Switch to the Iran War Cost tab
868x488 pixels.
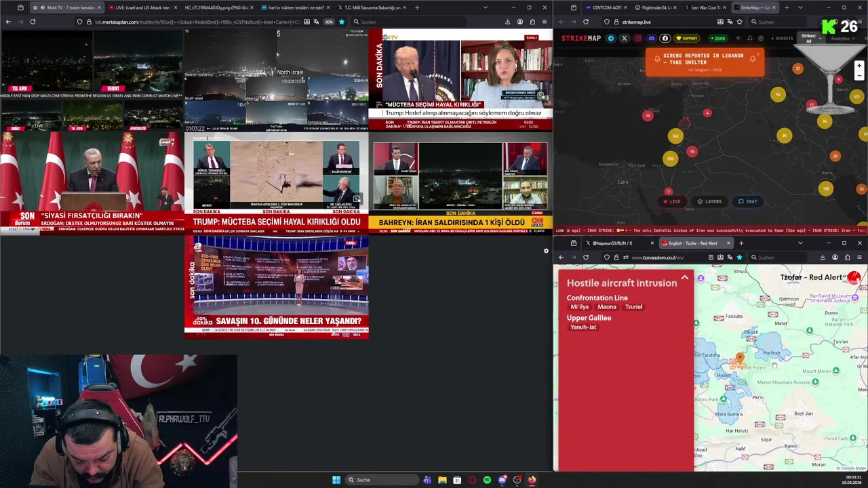[x=705, y=7]
